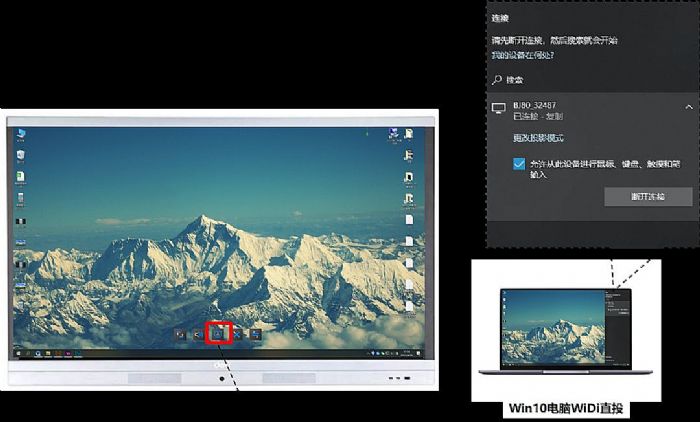The width and height of the screenshot is (700, 422).
Task: Open the 更改投影模式 change projection mode link
Action: click(x=538, y=137)
